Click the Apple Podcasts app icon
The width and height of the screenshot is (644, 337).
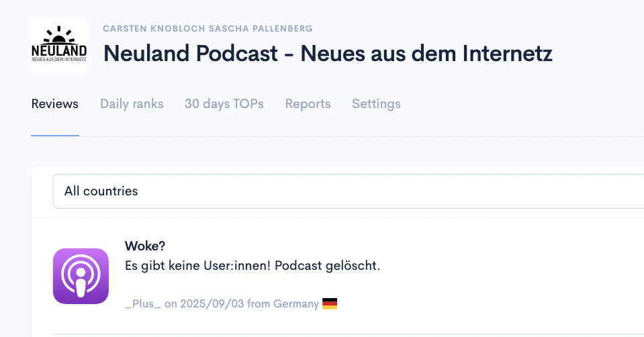[81, 276]
